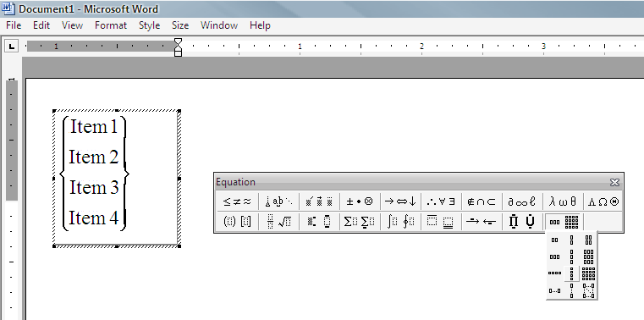Click the left curly brace in the equation
Image resolution: width=644 pixels, height=320 pixels.
(63, 174)
